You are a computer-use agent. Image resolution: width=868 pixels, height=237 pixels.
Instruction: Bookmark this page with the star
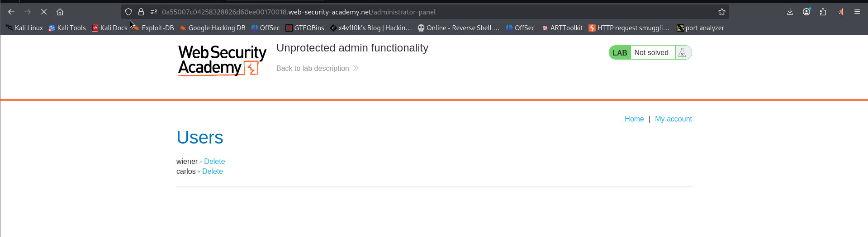[x=722, y=12]
